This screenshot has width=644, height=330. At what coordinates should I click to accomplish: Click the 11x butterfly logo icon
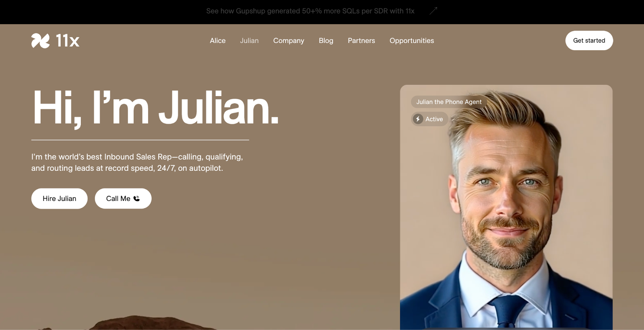40,41
